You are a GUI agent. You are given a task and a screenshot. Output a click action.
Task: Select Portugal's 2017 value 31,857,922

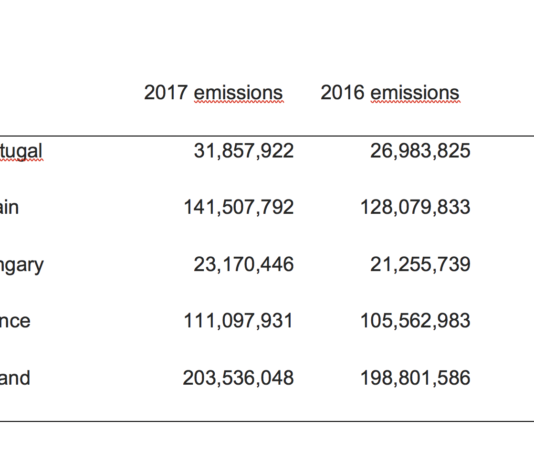pyautogui.click(x=244, y=151)
